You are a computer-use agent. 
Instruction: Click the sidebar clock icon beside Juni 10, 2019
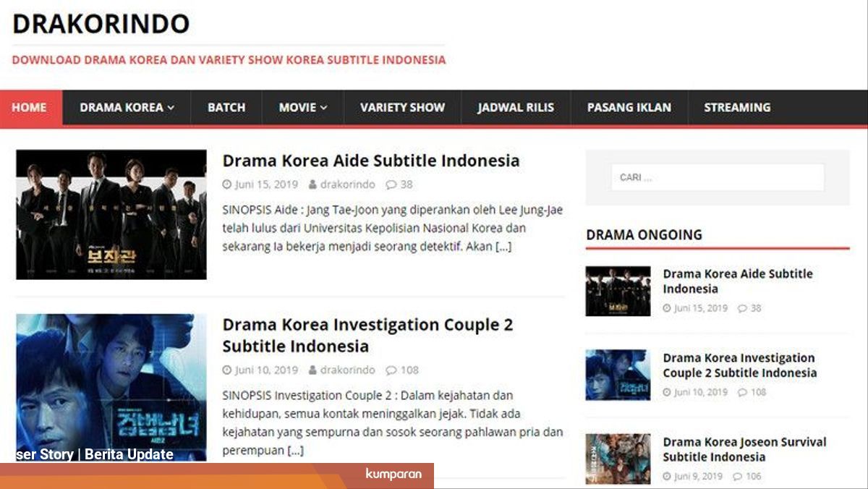(667, 392)
